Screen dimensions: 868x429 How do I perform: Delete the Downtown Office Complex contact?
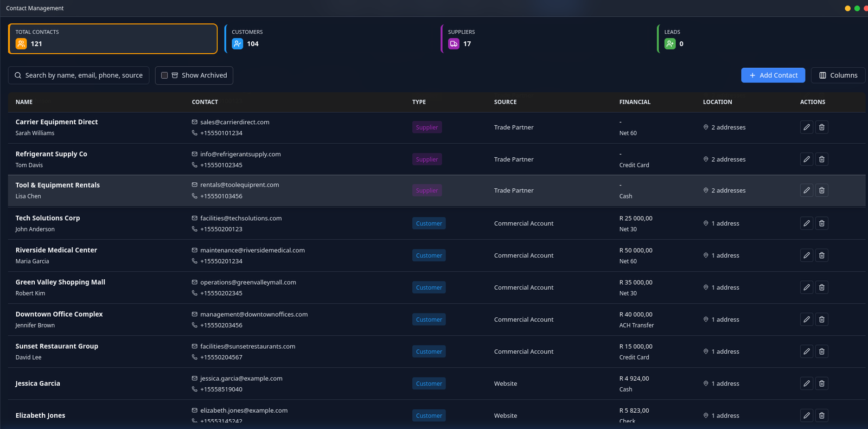coord(822,319)
